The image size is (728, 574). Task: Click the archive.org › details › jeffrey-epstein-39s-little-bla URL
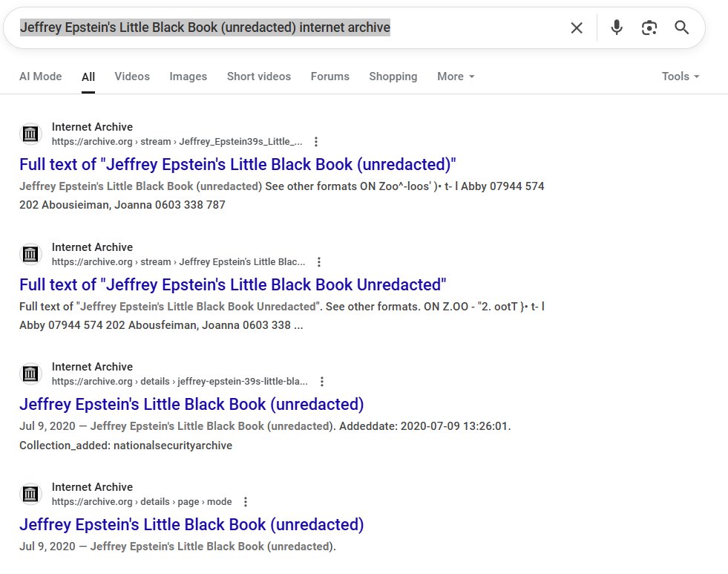(180, 382)
